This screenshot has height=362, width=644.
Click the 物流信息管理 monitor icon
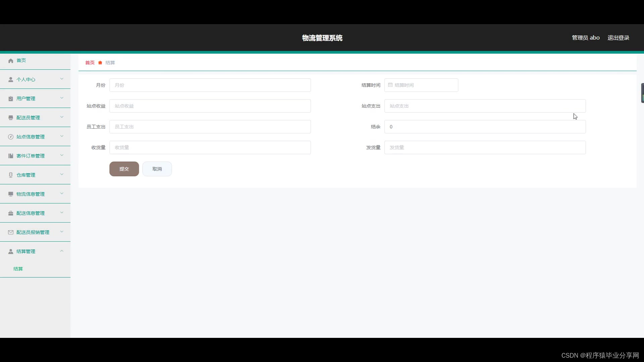pos(11,194)
